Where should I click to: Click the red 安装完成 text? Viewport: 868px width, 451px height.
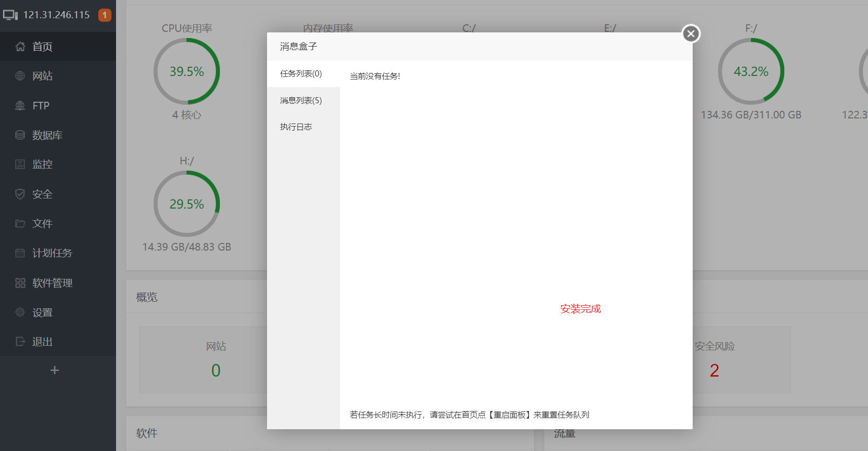click(x=581, y=309)
